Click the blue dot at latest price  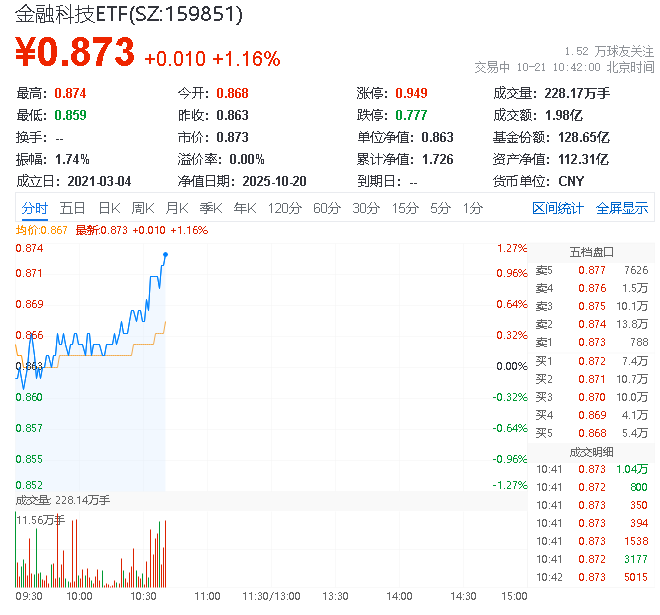pos(165,254)
